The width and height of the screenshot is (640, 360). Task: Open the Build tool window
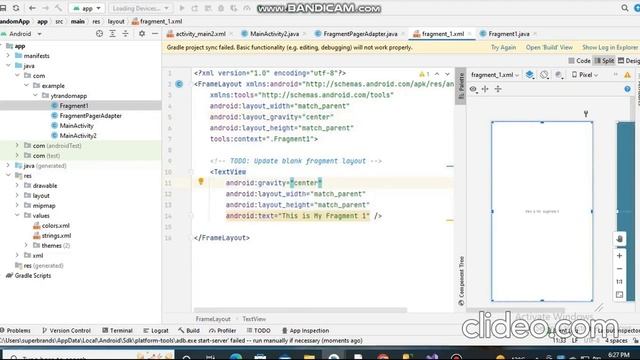pos(189,331)
